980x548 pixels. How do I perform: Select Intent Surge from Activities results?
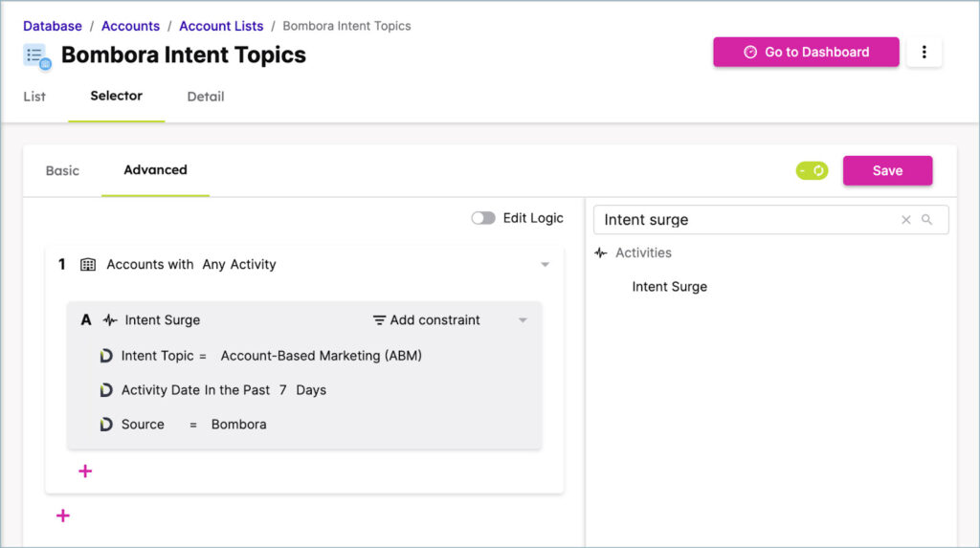coord(669,287)
